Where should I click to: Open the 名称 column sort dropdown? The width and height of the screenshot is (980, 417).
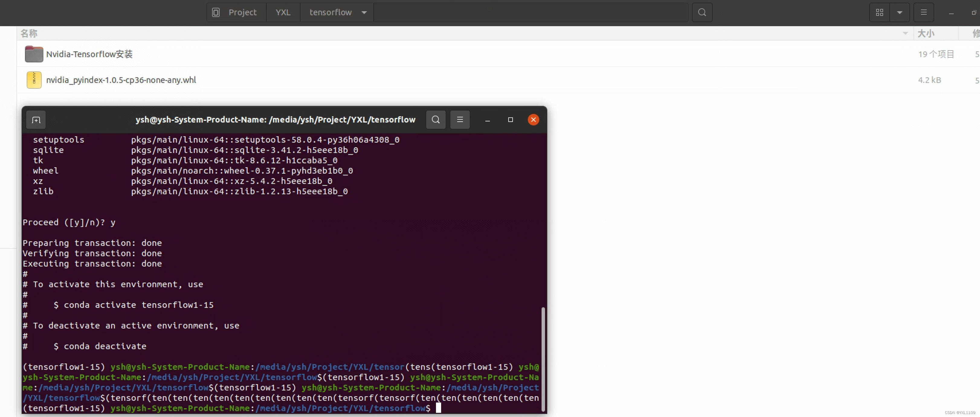[905, 34]
